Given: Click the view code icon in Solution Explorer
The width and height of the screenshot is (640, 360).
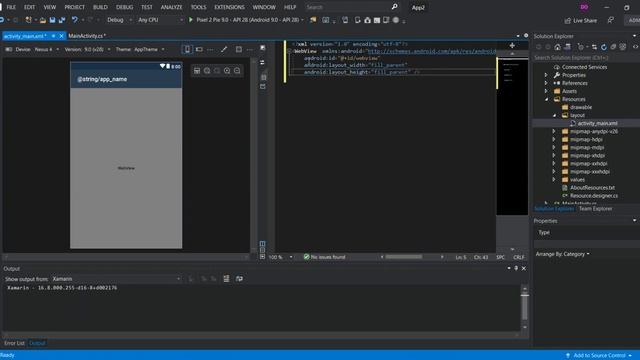Looking at the screenshot, I should 635,47.
